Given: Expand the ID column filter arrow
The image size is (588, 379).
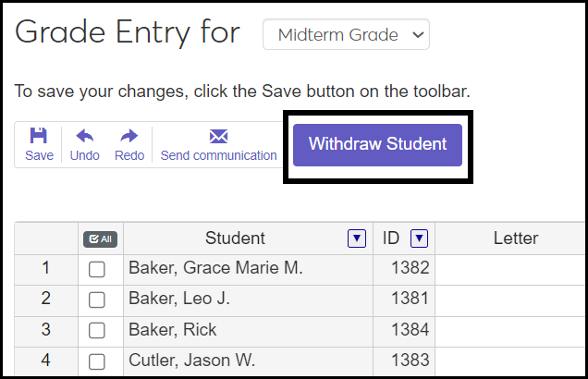Looking at the screenshot, I should tap(419, 238).
